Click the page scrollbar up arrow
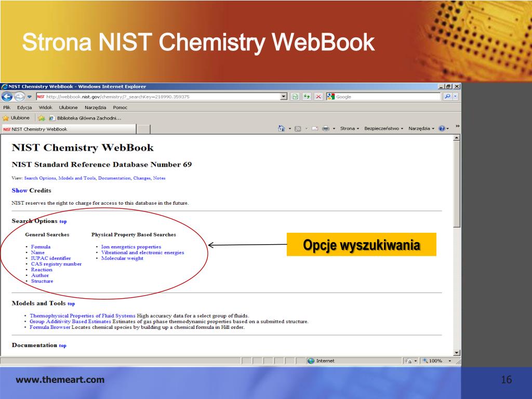532x399 pixels. tap(457, 138)
